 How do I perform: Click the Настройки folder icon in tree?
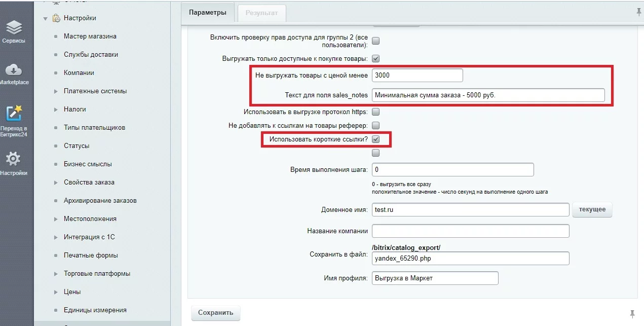point(57,18)
